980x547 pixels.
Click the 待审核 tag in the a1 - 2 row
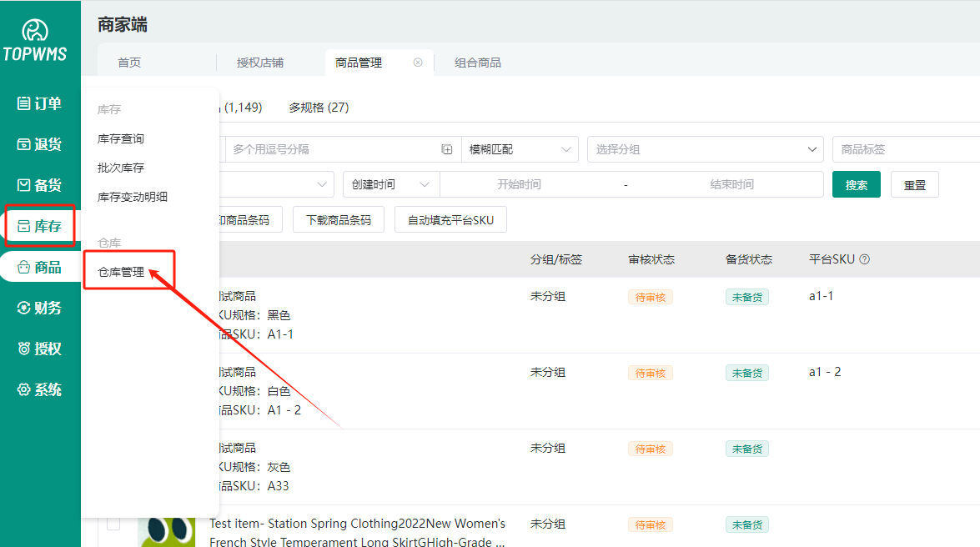[x=651, y=374]
